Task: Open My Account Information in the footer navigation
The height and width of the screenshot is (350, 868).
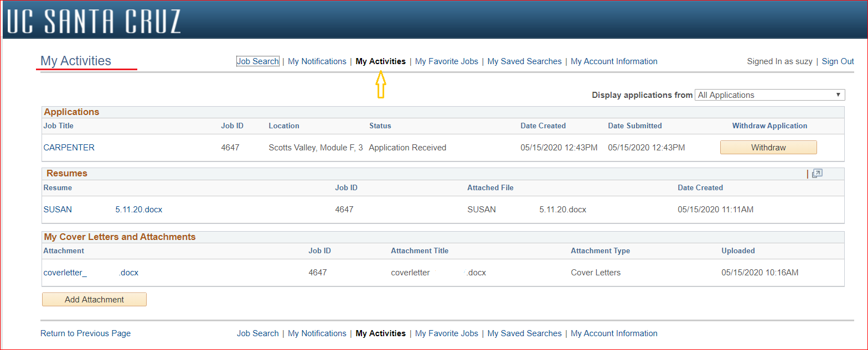Action: tap(614, 333)
